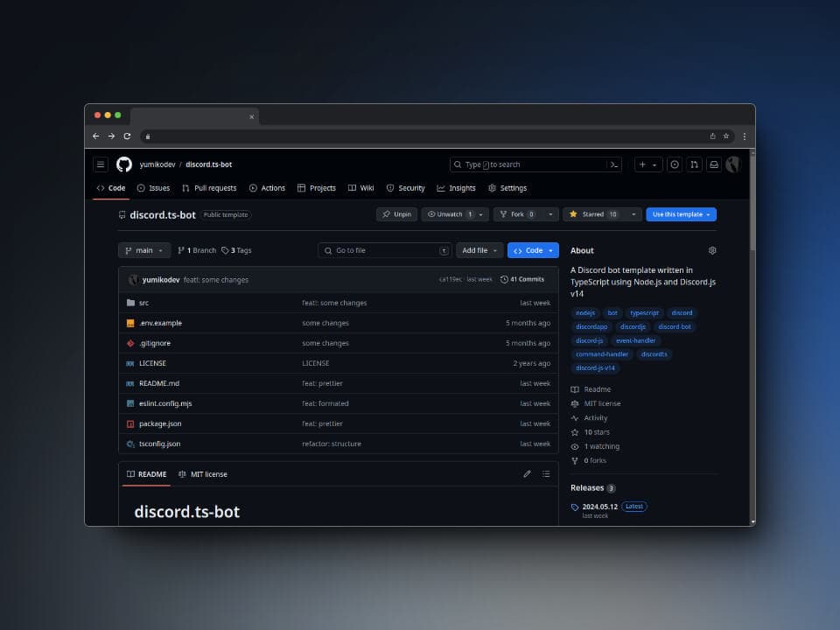Image resolution: width=840 pixels, height=630 pixels.
Task: Switch to the Settings tab
Action: click(x=507, y=188)
